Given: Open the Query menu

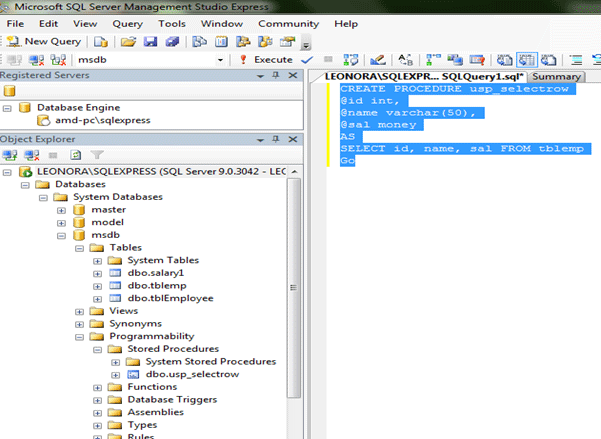Looking at the screenshot, I should [x=128, y=24].
